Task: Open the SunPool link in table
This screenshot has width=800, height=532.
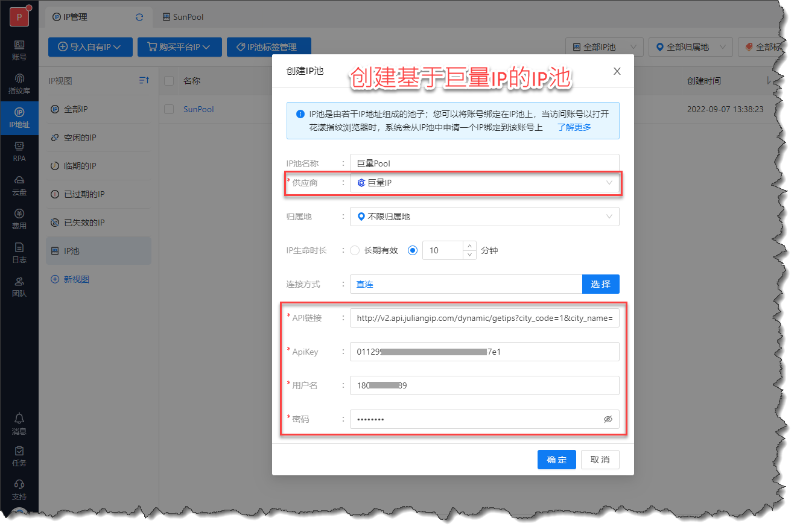Action: click(x=198, y=109)
